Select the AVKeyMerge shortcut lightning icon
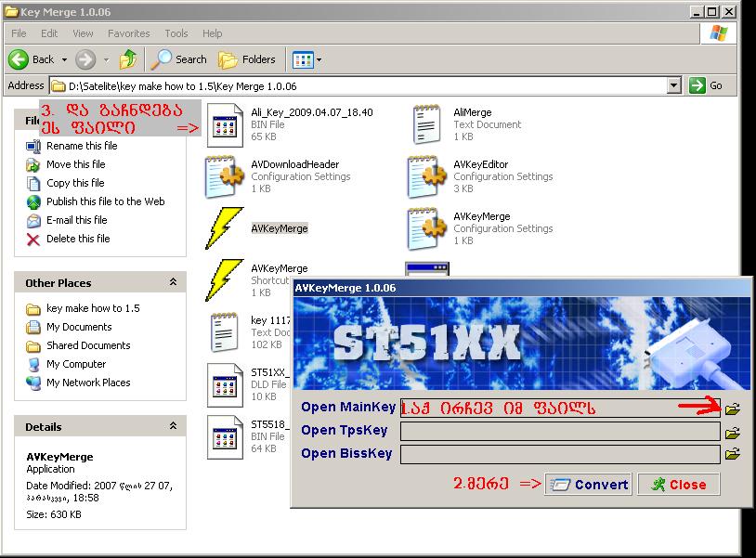756x558 pixels. pos(225,280)
